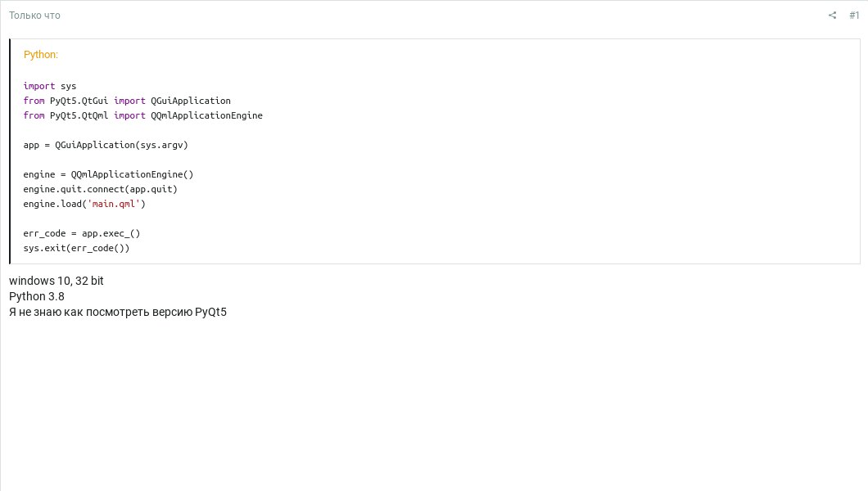Click the sentence about the PyQt5 version
The image size is (868, 491).
(118, 312)
